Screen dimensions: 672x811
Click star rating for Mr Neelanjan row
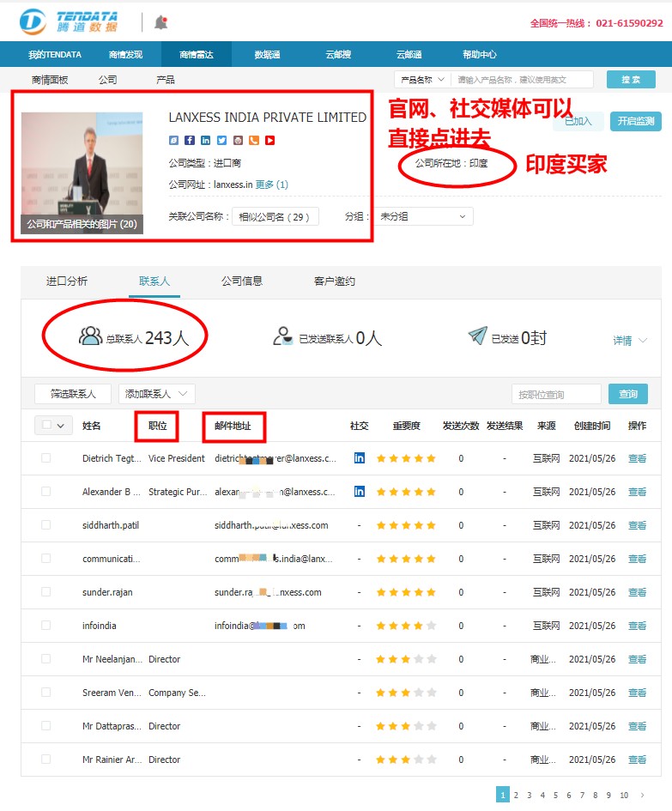406,659
